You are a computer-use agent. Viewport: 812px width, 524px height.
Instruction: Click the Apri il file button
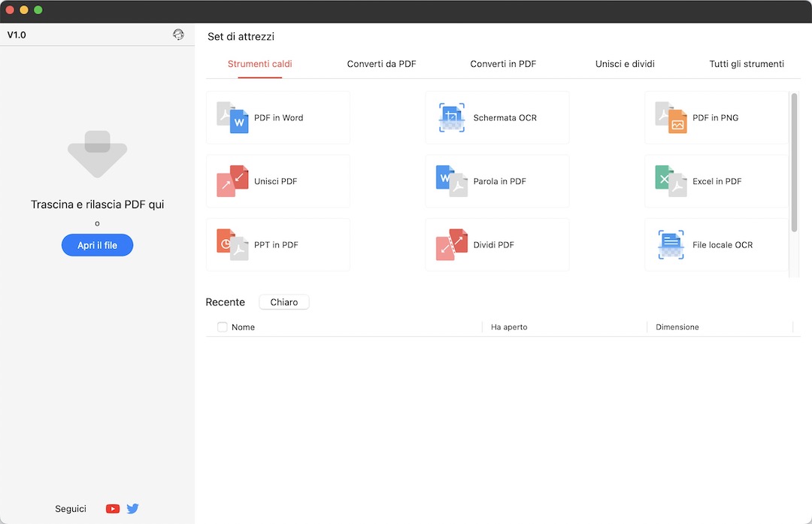point(97,244)
